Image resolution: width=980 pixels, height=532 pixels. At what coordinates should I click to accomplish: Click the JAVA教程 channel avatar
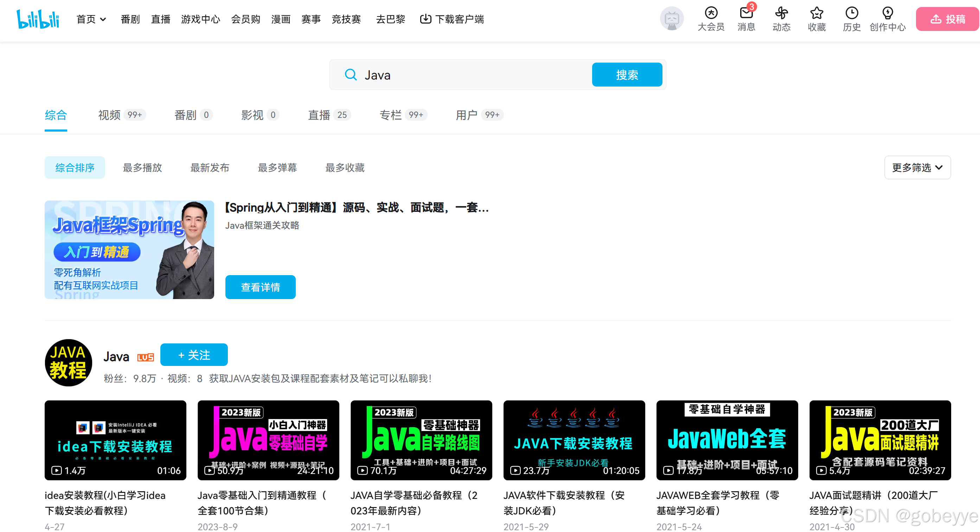pos(68,362)
